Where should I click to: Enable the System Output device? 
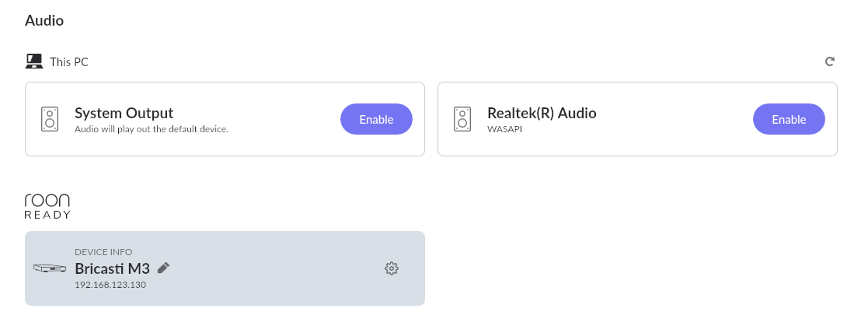(x=376, y=119)
